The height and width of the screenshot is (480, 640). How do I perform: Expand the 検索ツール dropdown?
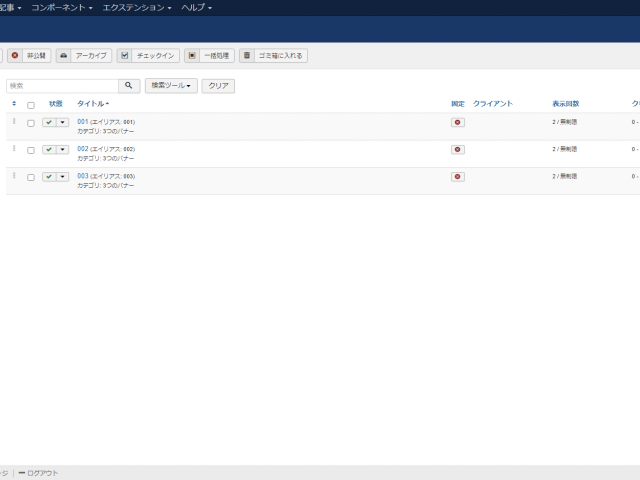(x=171, y=86)
